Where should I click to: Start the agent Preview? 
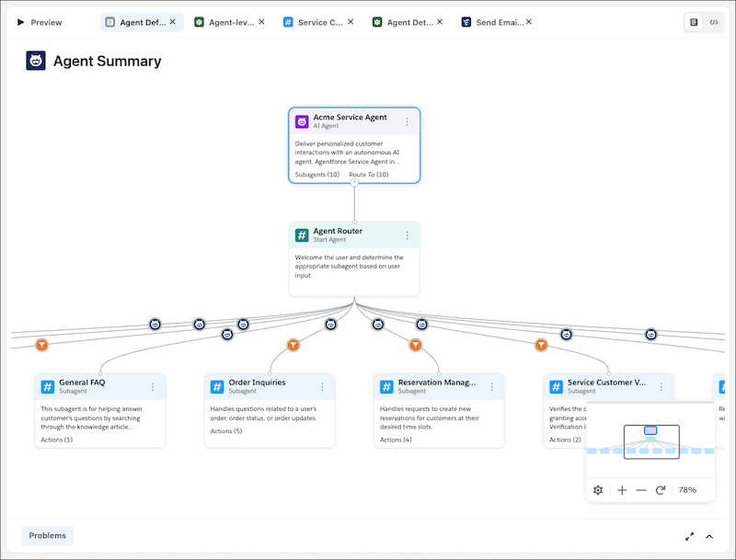40,22
